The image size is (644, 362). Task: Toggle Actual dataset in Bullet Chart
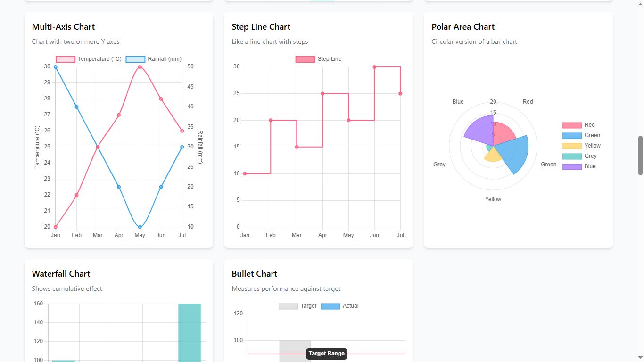pos(330,306)
